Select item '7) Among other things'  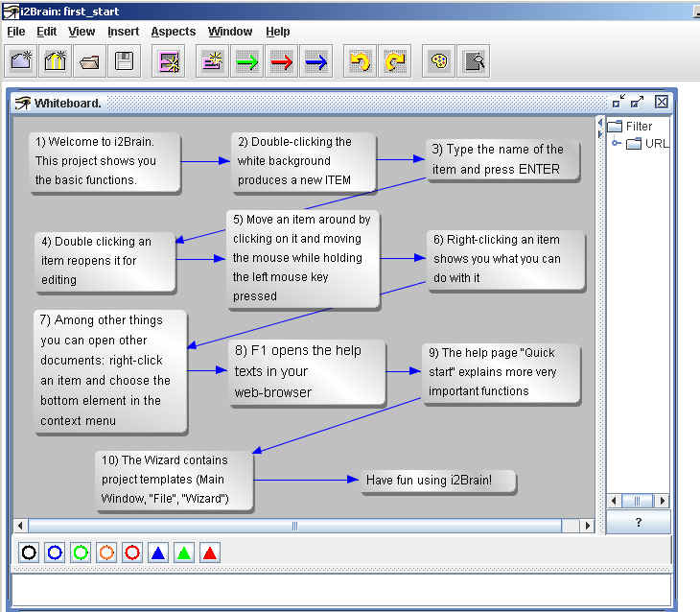point(110,371)
